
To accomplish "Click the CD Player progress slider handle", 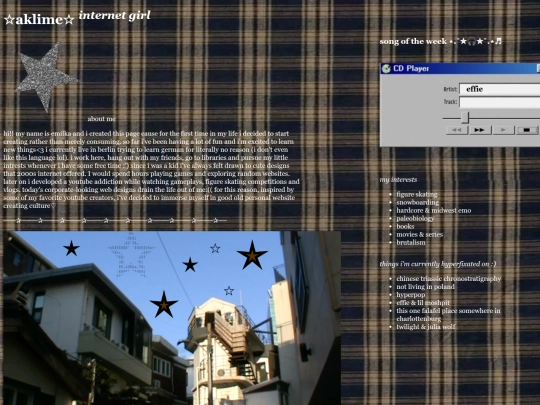I will [465, 117].
